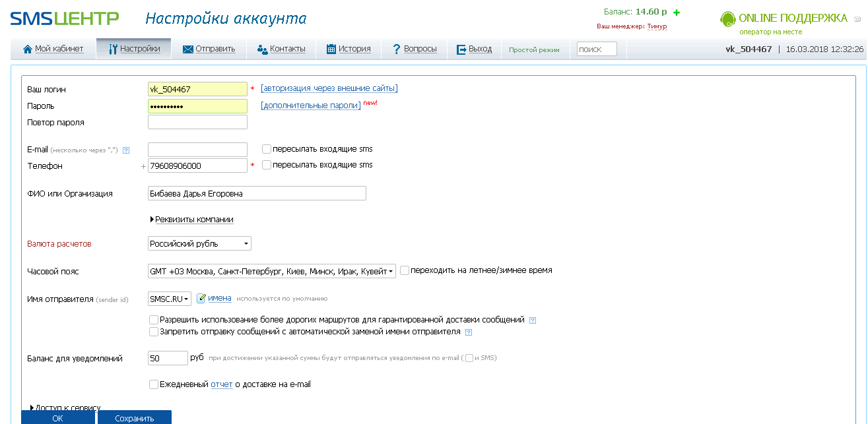Click the ФИО или Организация input field
Image resolution: width=868 pixels, height=424 pixels.
(x=257, y=194)
